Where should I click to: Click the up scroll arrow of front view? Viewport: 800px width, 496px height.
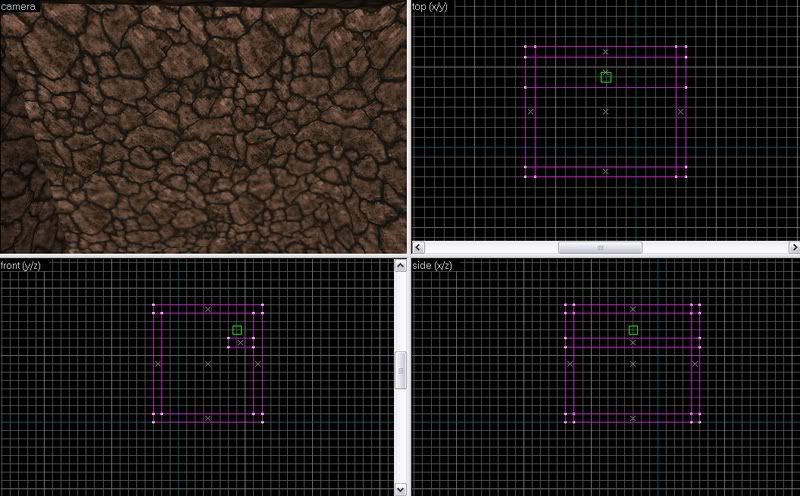(402, 266)
